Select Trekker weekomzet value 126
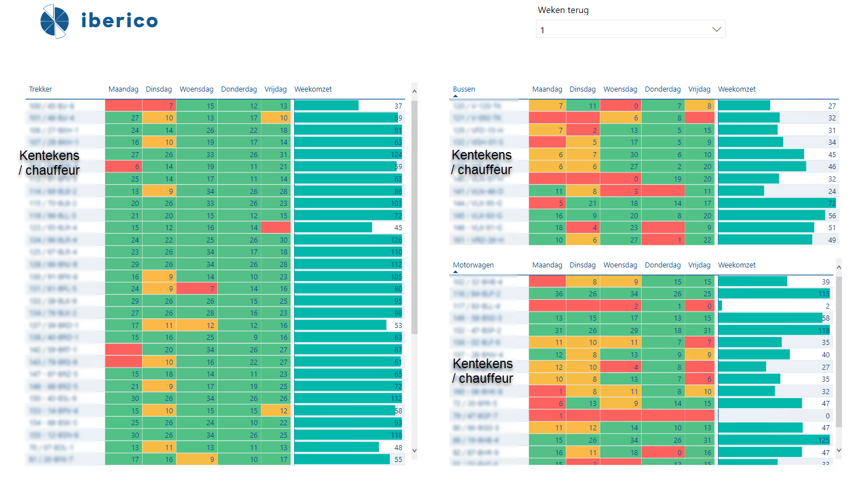Viewport: 868px width, 488px height. coord(396,240)
